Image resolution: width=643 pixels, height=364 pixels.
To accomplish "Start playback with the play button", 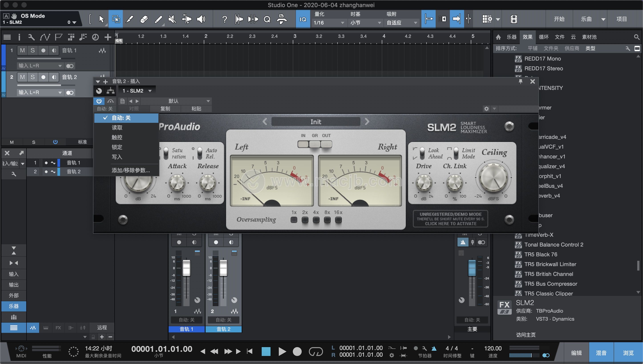I will click(x=282, y=351).
